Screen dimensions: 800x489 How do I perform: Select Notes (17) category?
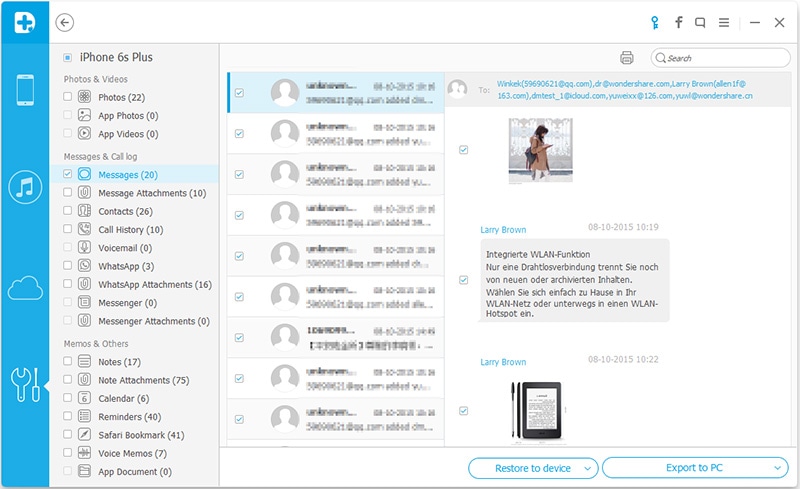point(119,362)
